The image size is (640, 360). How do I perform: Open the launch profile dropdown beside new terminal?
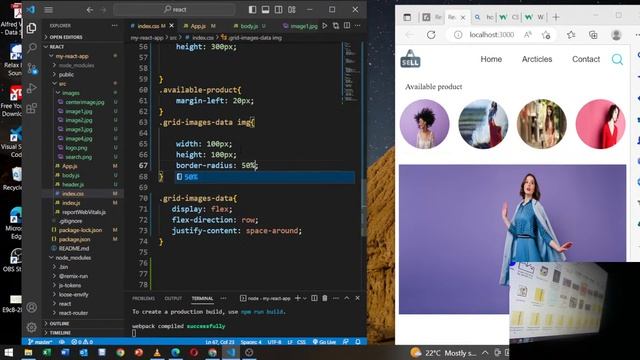pyautogui.click(x=304, y=298)
